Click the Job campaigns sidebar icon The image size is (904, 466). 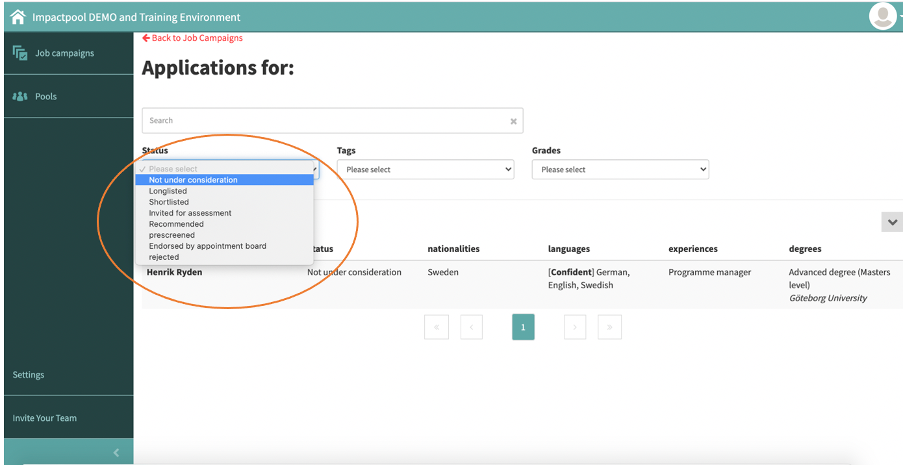pyautogui.click(x=20, y=53)
